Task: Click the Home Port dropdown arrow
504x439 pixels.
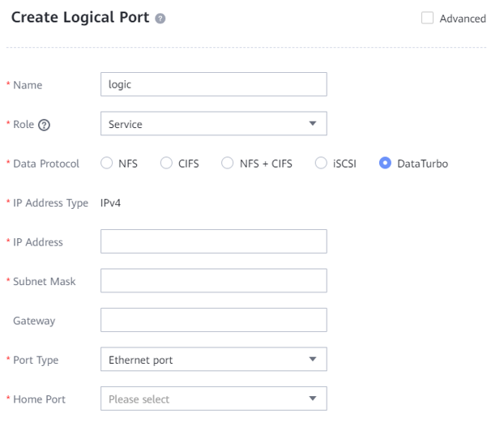Action: (x=313, y=399)
